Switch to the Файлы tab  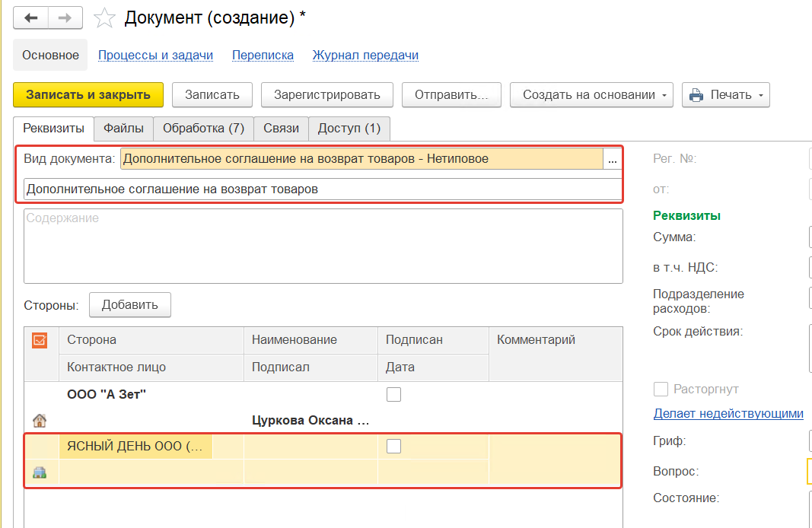(x=123, y=129)
